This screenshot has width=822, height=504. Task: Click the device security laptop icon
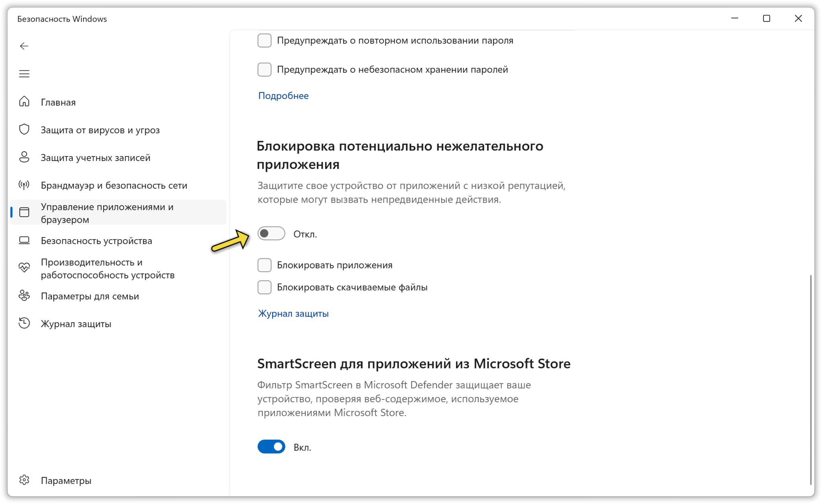pyautogui.click(x=24, y=240)
